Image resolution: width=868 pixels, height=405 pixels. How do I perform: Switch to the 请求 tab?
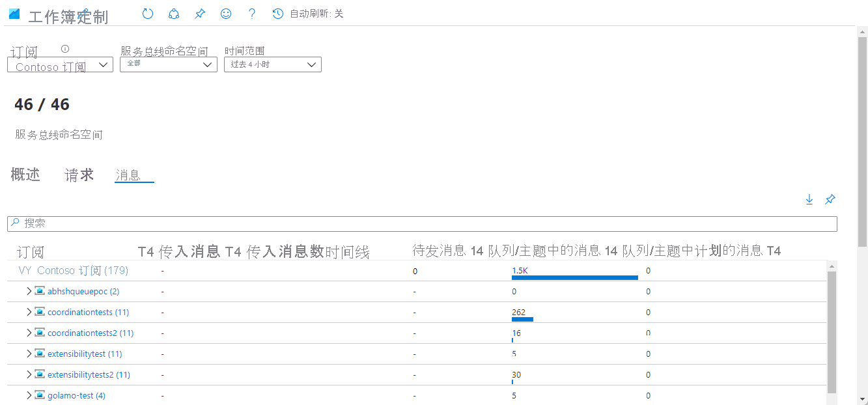(x=79, y=175)
